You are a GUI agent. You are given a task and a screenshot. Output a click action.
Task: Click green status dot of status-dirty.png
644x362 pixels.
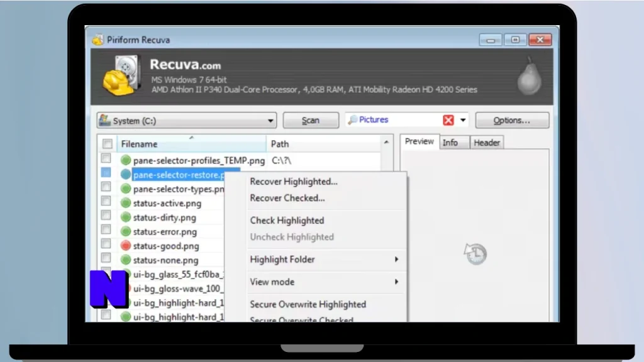pyautogui.click(x=126, y=217)
